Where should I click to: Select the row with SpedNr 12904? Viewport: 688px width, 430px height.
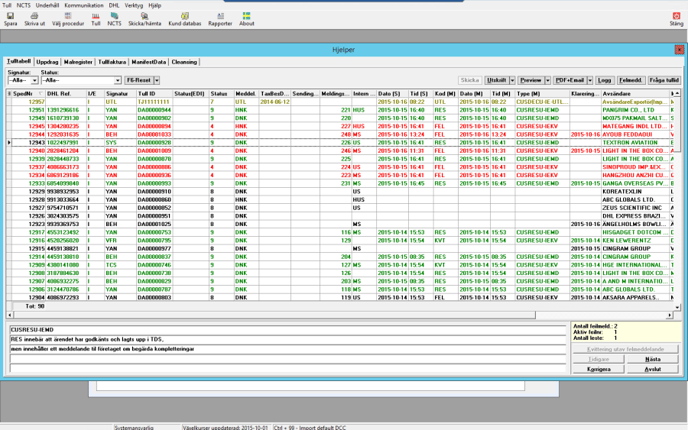click(339, 297)
